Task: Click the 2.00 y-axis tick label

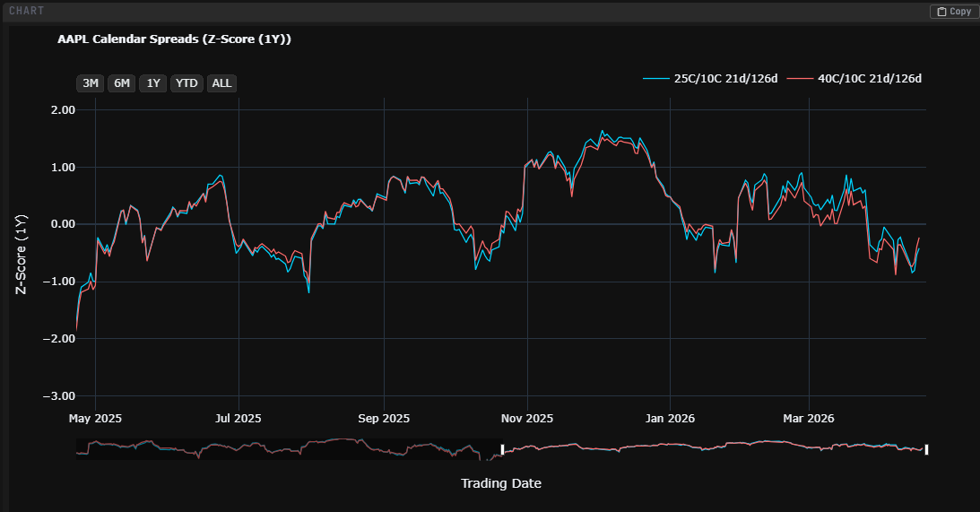Action: click(x=63, y=110)
